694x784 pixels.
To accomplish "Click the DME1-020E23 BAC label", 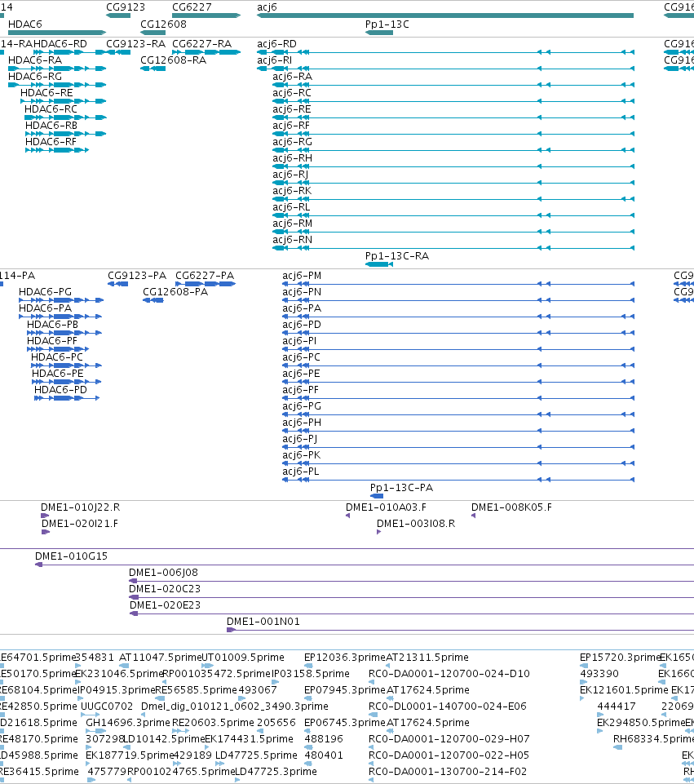I will tap(166, 605).
